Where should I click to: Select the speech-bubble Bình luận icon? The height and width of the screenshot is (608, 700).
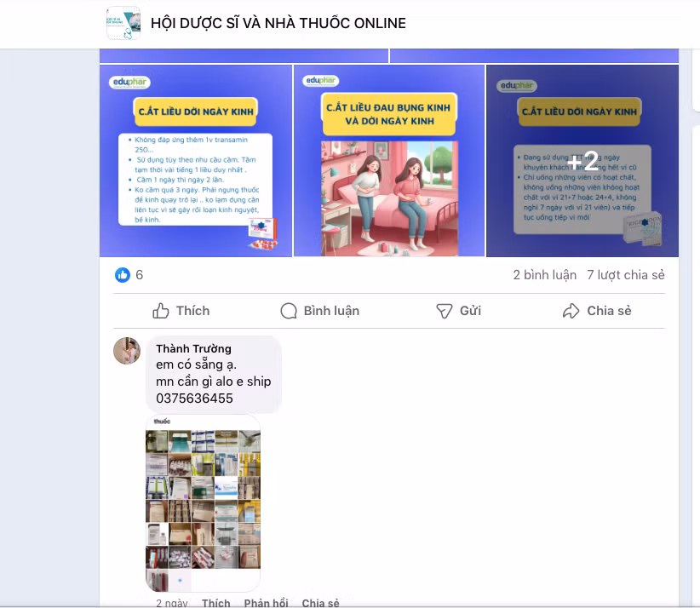(289, 312)
